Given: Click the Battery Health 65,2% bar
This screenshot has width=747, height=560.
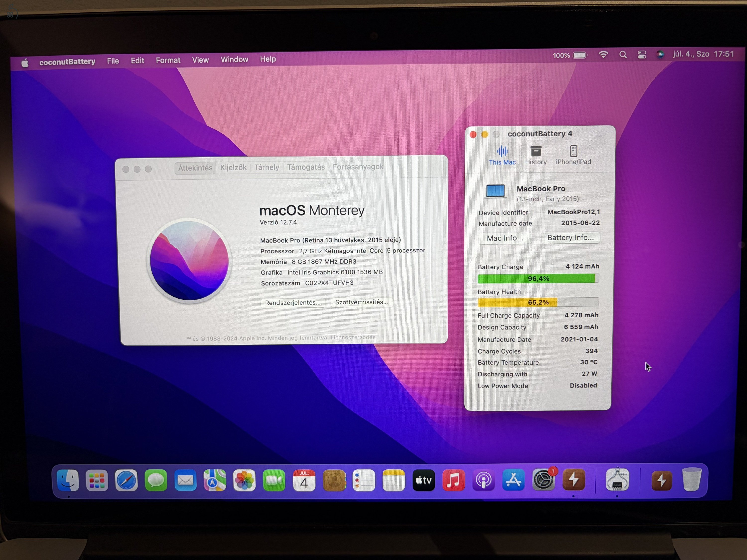Looking at the screenshot, I should click(x=538, y=302).
